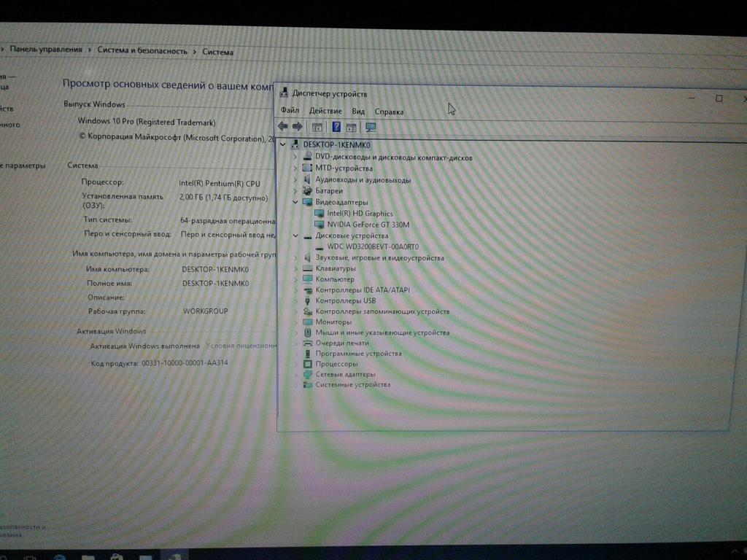Screen dimensions: 747x560
Task: Click the 2,00 ГБ installed memory value
Action: 223,197
